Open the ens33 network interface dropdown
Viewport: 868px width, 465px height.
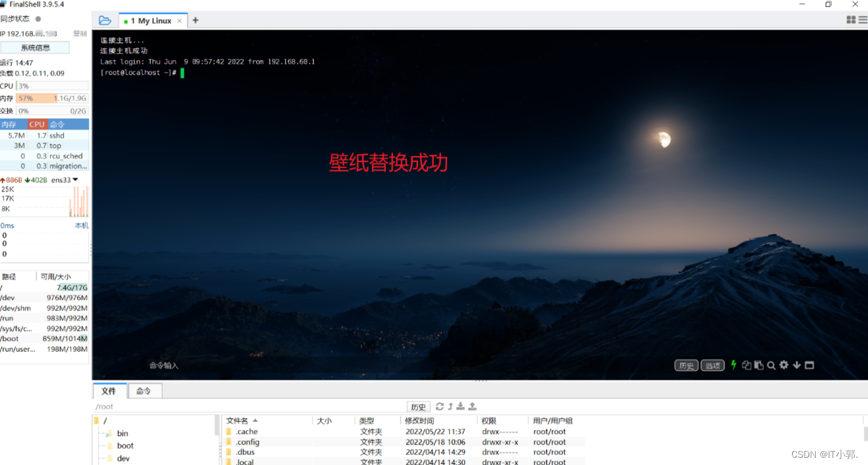point(75,180)
